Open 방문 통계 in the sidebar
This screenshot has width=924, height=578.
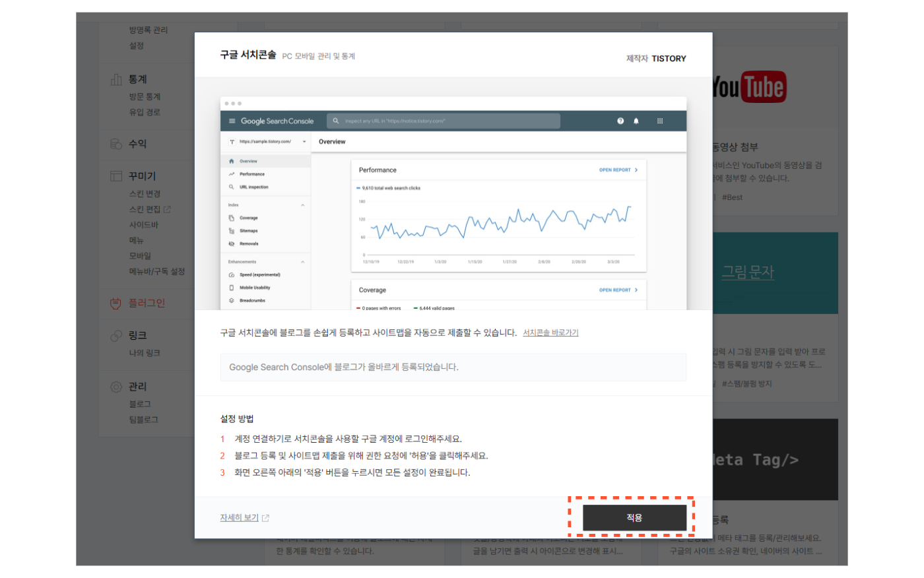click(145, 96)
